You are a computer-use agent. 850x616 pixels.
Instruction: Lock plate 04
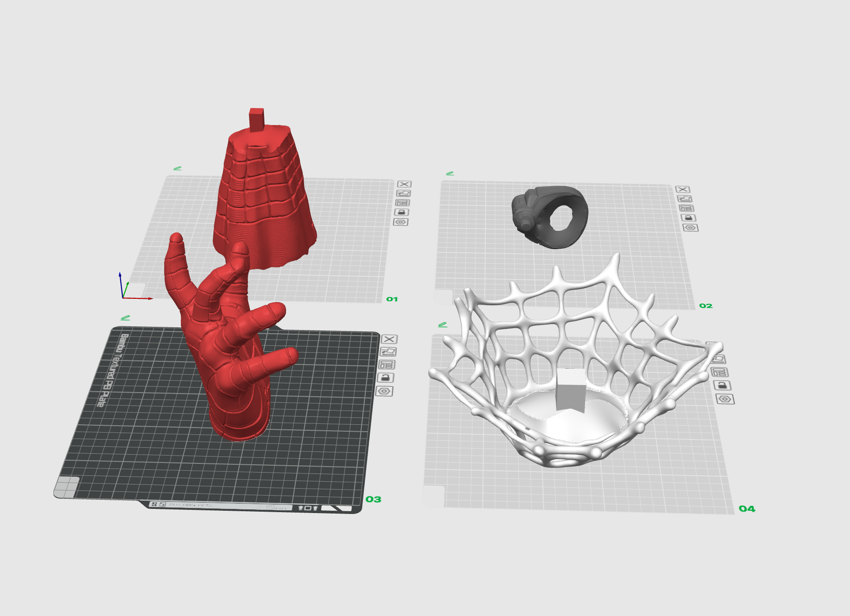(722, 385)
